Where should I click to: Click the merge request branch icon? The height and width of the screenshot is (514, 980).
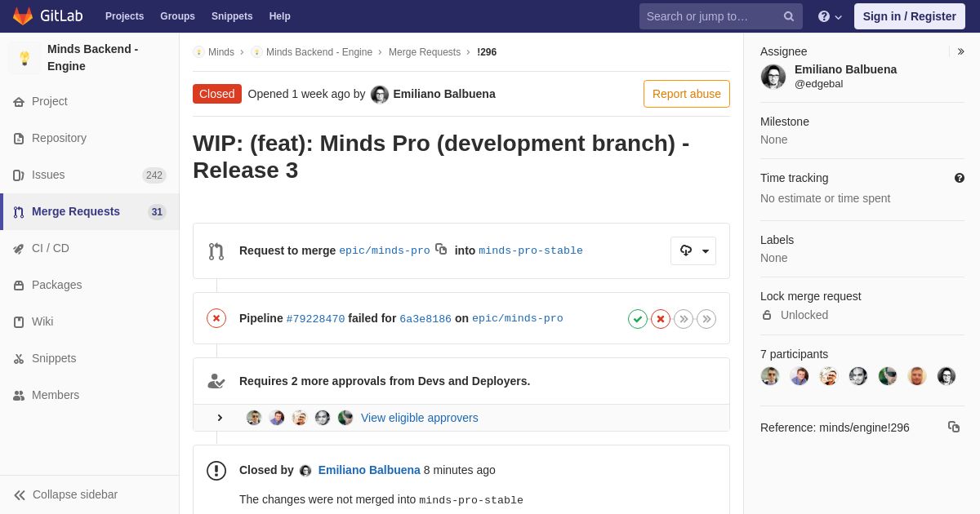coord(216,251)
